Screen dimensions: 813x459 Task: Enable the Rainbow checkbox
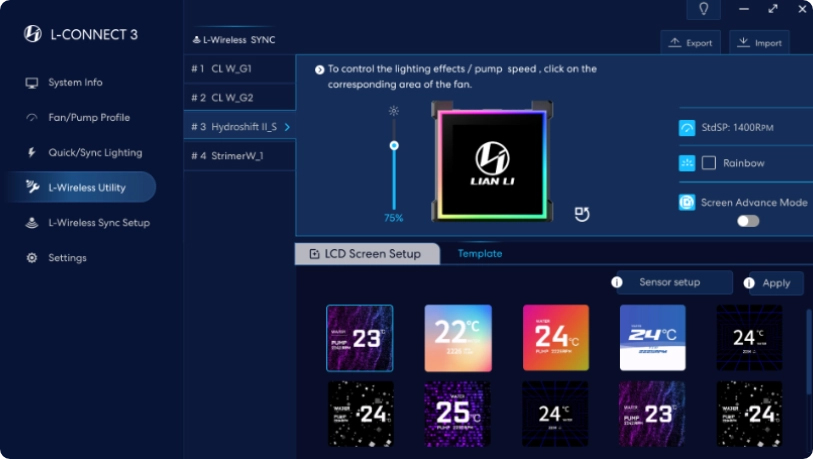pyautogui.click(x=709, y=163)
